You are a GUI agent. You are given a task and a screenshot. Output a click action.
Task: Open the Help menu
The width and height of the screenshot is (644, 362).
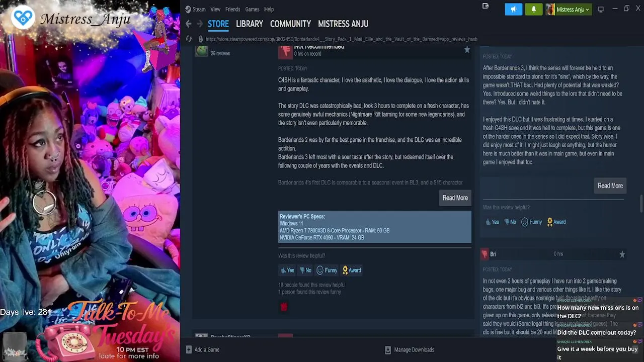(x=269, y=9)
